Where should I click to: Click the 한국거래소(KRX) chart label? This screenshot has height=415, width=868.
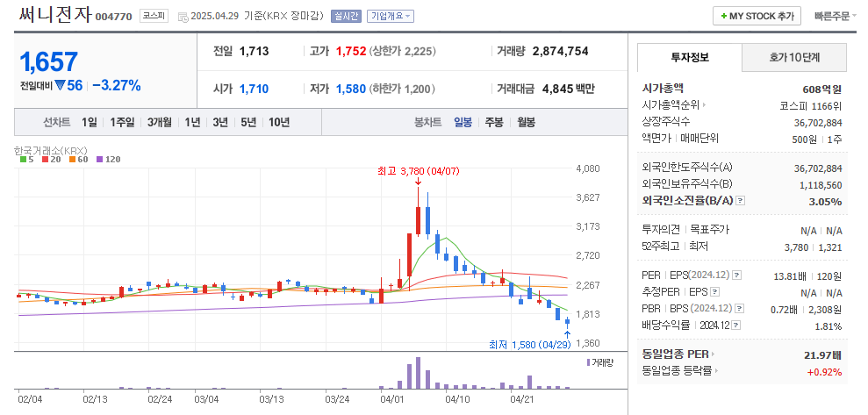51,150
